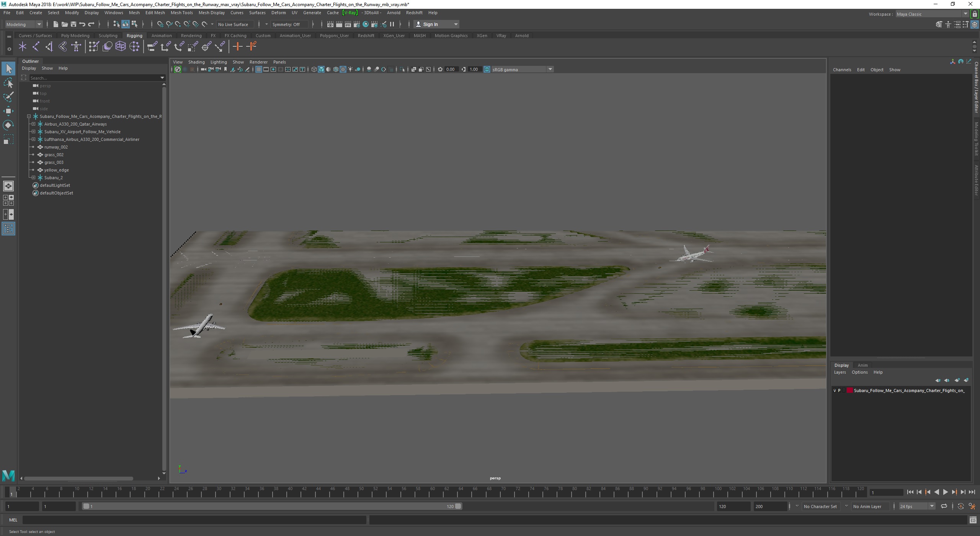The width and height of the screenshot is (980, 536).
Task: Click the No Live Surface field
Action: (235, 24)
